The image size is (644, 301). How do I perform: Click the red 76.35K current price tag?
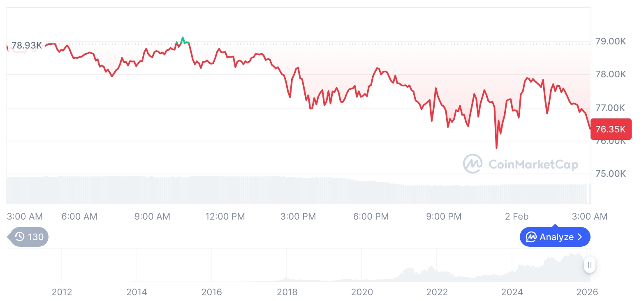(610, 129)
